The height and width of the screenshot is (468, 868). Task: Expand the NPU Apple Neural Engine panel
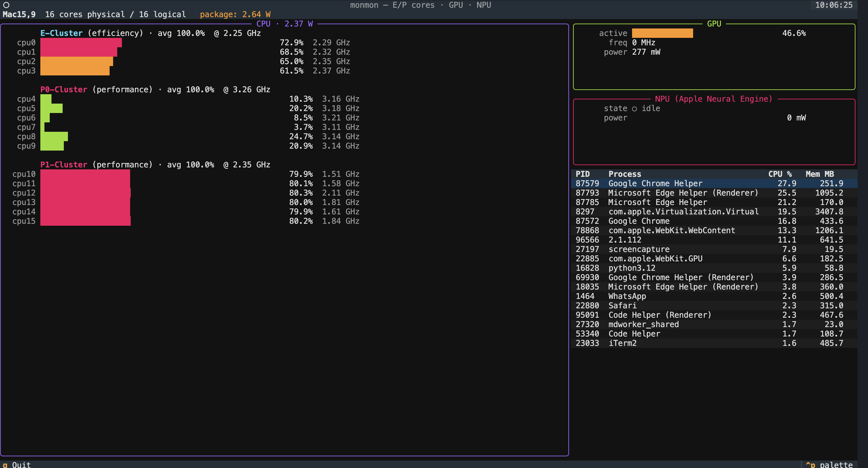[x=713, y=99]
